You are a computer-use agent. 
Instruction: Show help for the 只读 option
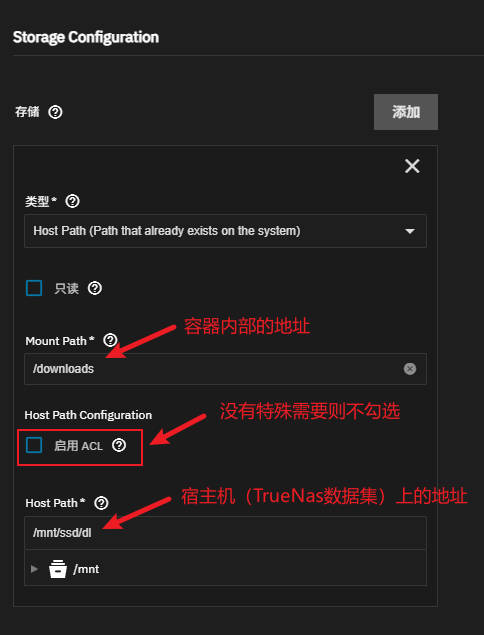(95, 288)
